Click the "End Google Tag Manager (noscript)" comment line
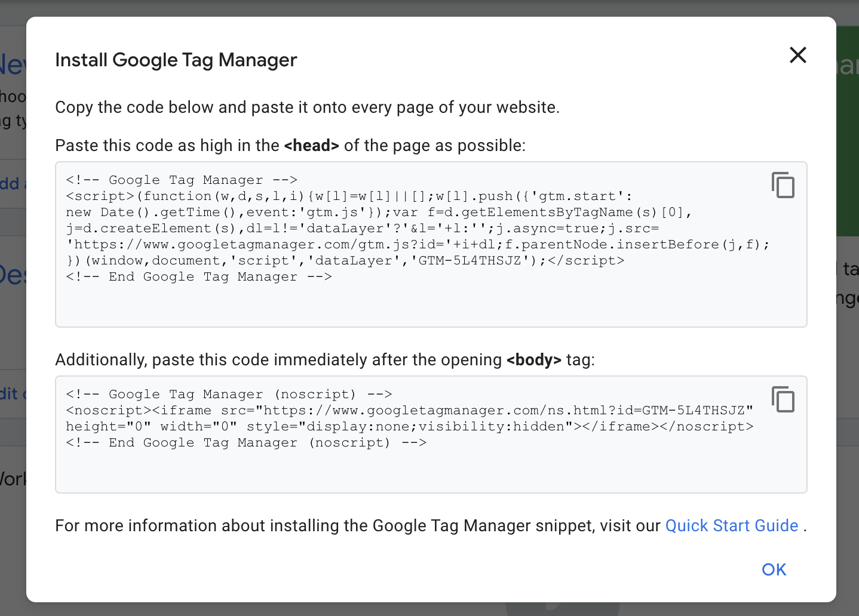 pos(246,443)
